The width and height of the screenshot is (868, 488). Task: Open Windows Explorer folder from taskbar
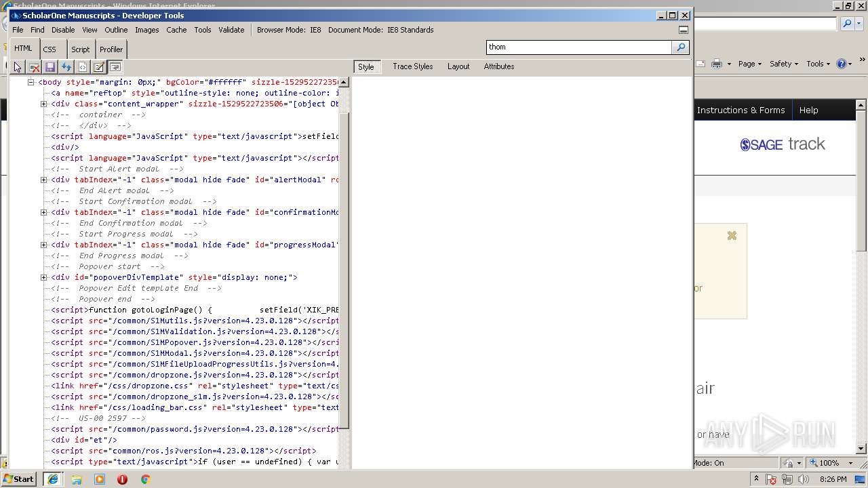click(77, 479)
